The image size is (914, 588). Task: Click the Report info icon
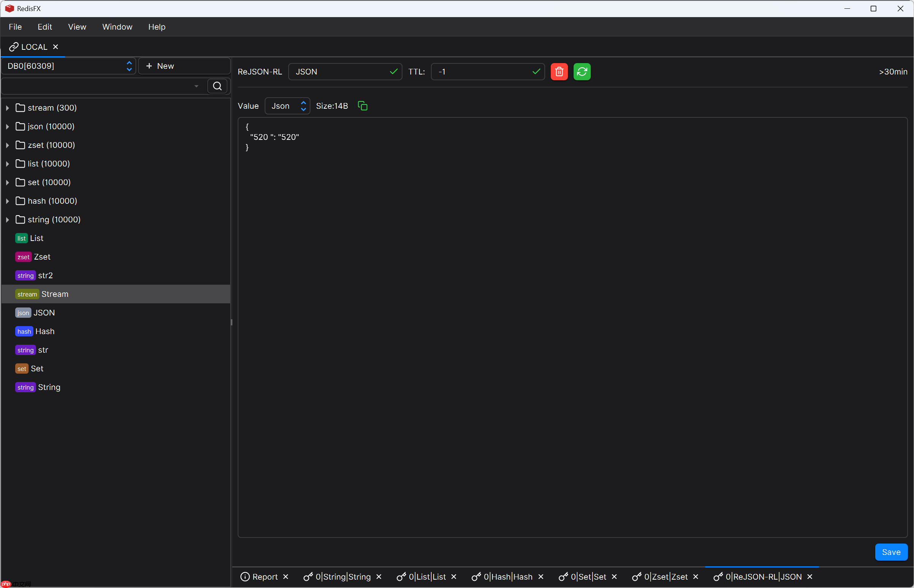click(x=245, y=577)
